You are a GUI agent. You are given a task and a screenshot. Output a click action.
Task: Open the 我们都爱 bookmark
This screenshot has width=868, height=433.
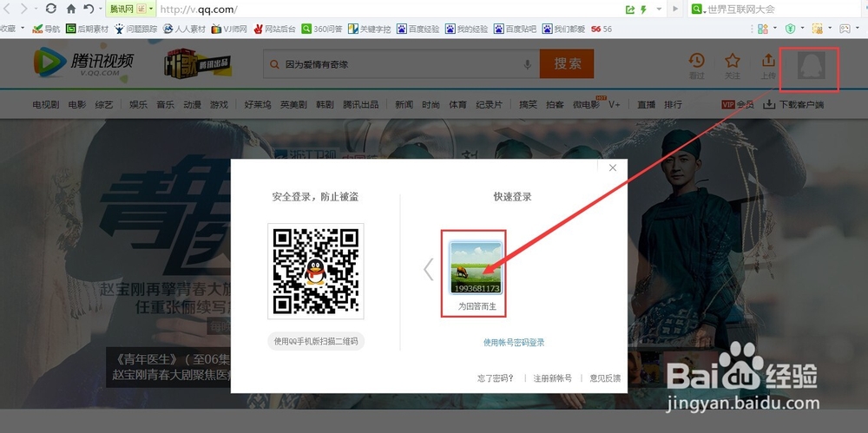pyautogui.click(x=564, y=29)
